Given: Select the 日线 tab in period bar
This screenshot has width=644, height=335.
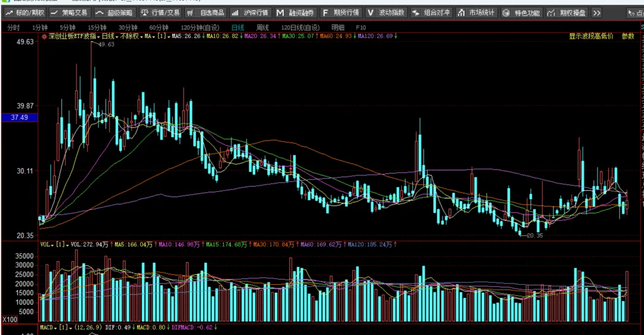Looking at the screenshot, I should coord(237,27).
